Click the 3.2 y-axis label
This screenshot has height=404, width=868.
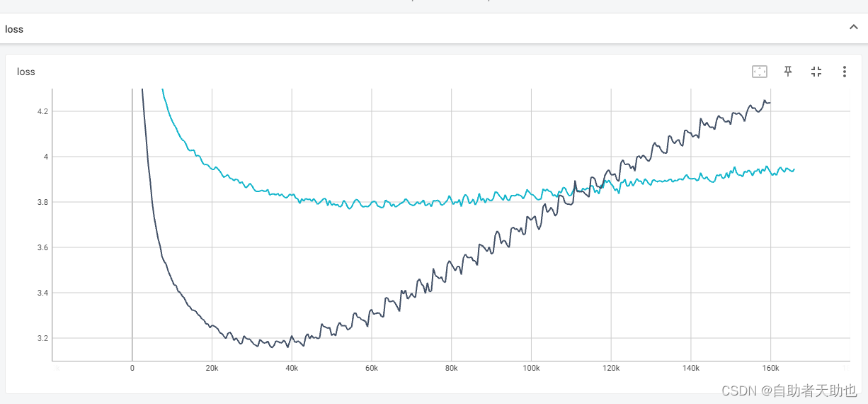click(x=42, y=338)
